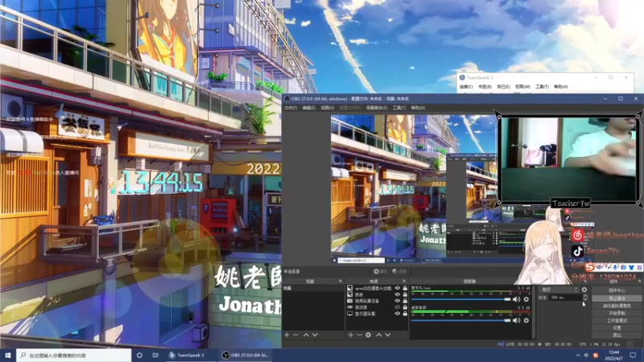The image size is (644, 362).
Task: Add a new source with the plus icon
Action: point(351,335)
